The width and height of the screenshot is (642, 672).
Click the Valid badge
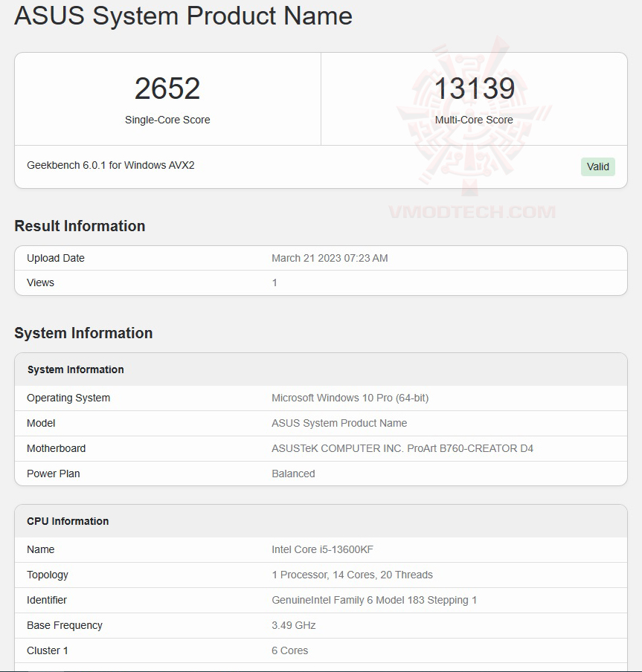[597, 167]
